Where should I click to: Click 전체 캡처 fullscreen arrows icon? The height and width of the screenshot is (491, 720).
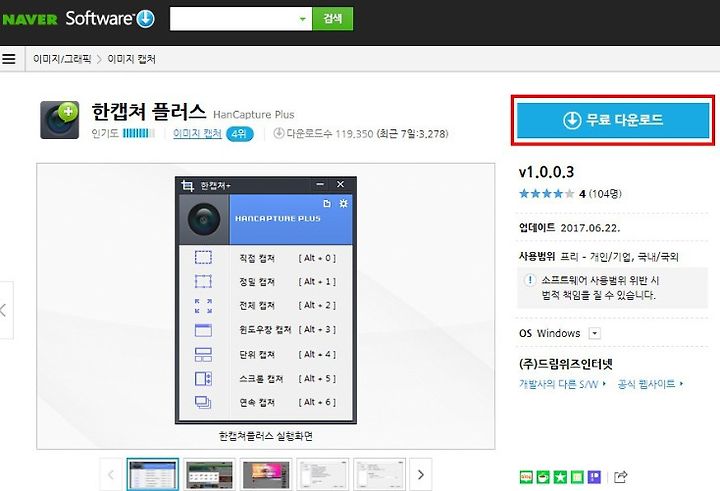pos(203,305)
